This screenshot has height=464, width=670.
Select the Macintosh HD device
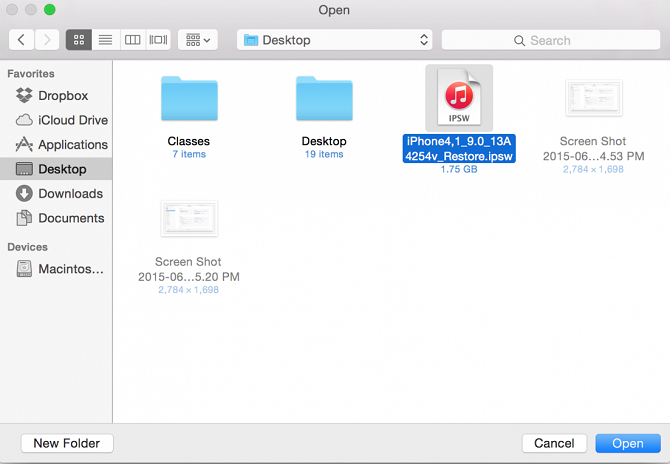pos(70,269)
